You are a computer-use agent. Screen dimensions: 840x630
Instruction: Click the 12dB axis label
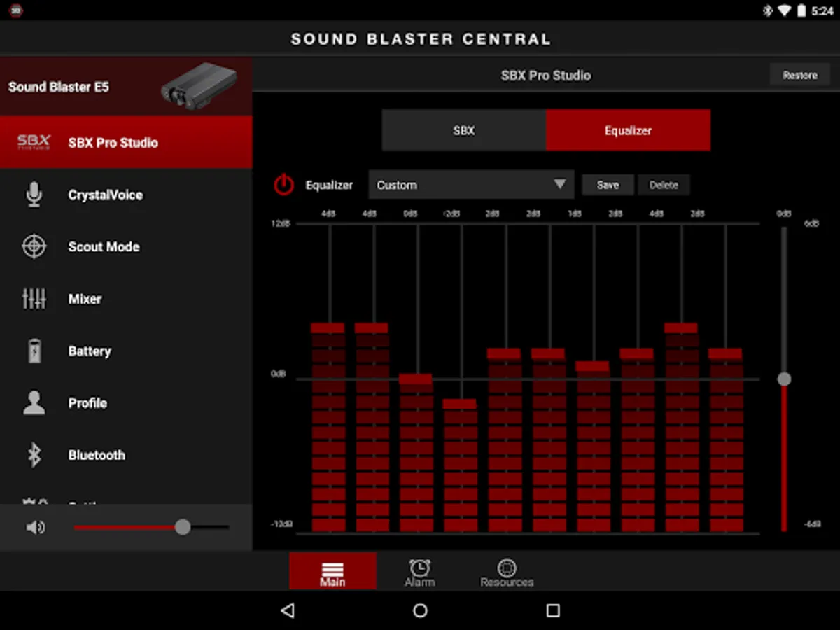(281, 223)
